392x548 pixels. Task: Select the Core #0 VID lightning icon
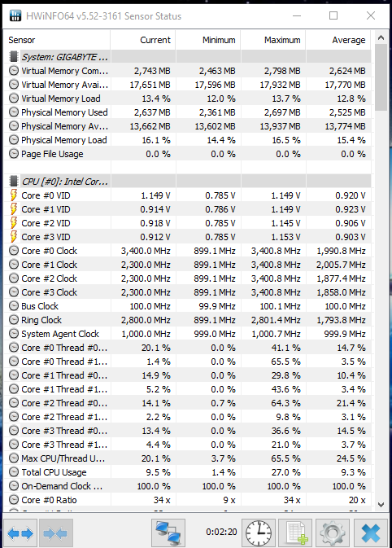click(13, 195)
